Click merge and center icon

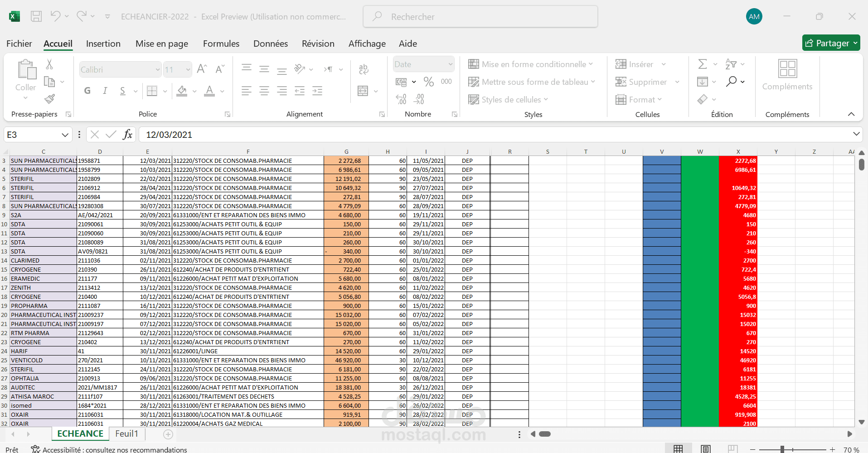(x=363, y=91)
